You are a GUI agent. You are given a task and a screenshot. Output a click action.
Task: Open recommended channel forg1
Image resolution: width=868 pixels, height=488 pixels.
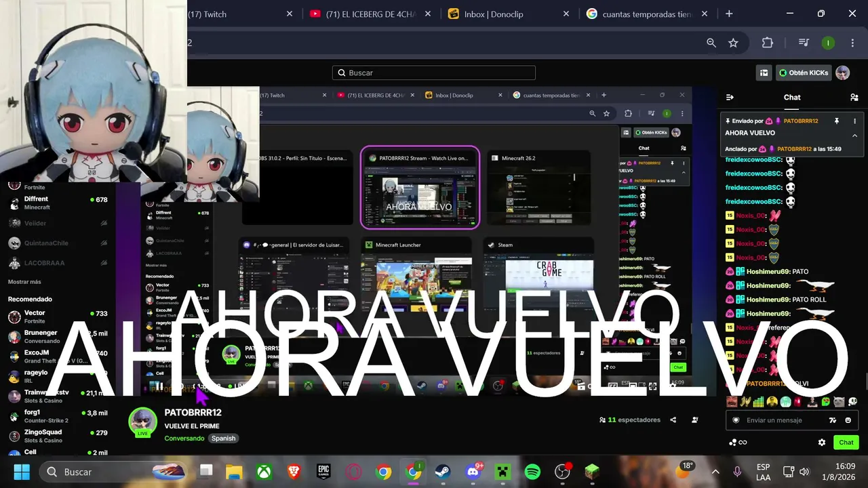point(58,416)
